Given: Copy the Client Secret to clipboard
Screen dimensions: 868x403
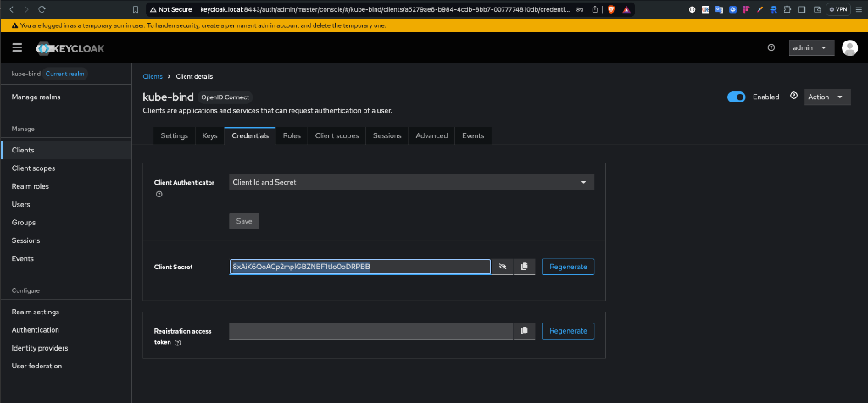Looking at the screenshot, I should [x=524, y=267].
